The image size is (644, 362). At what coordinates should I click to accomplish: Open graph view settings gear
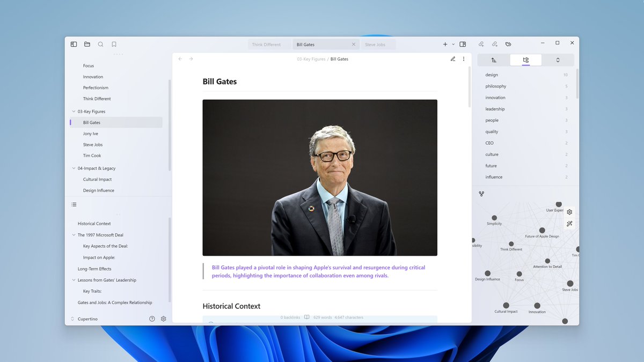point(569,212)
